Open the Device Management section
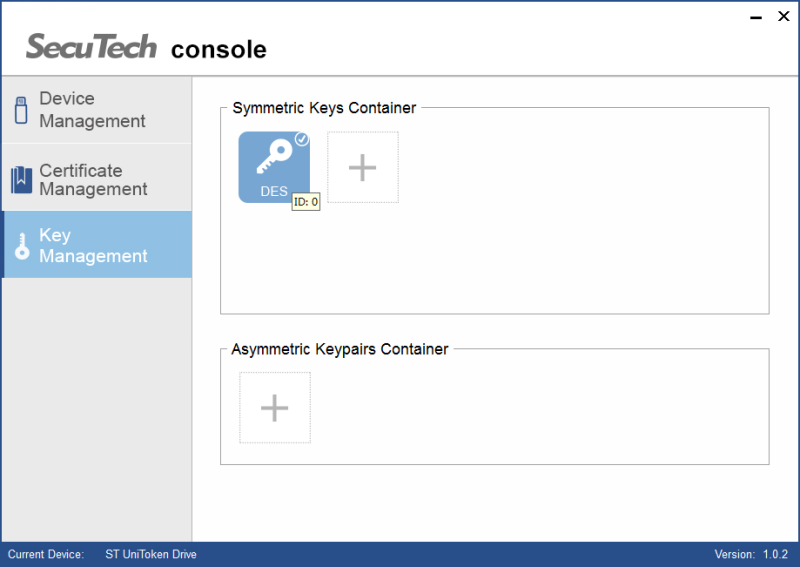 coord(96,110)
